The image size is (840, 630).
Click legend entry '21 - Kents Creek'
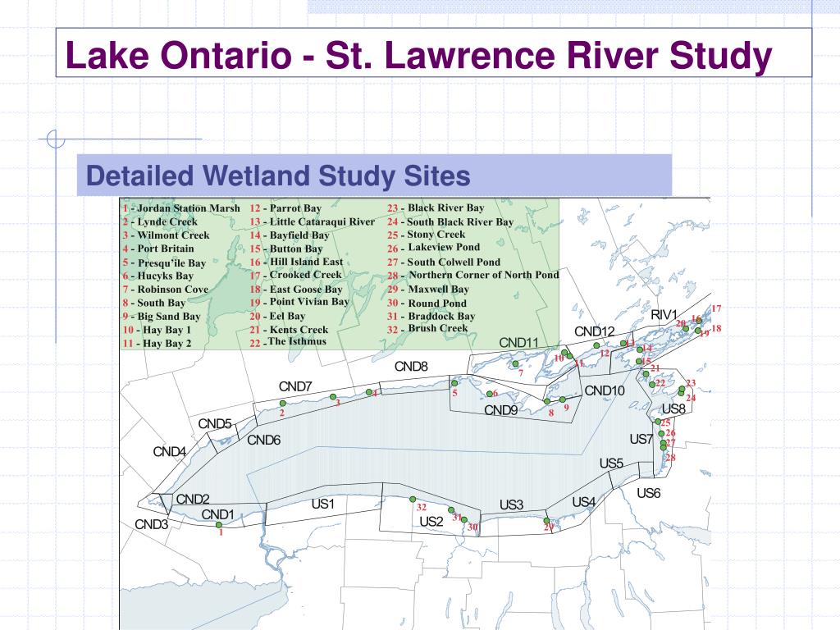pos(289,330)
